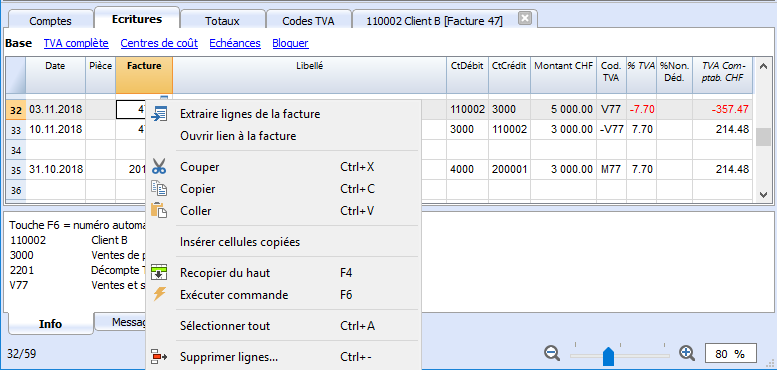The height and width of the screenshot is (370, 777).
Task: Select Copier Ctrl+C menu entry
Action: [283, 189]
